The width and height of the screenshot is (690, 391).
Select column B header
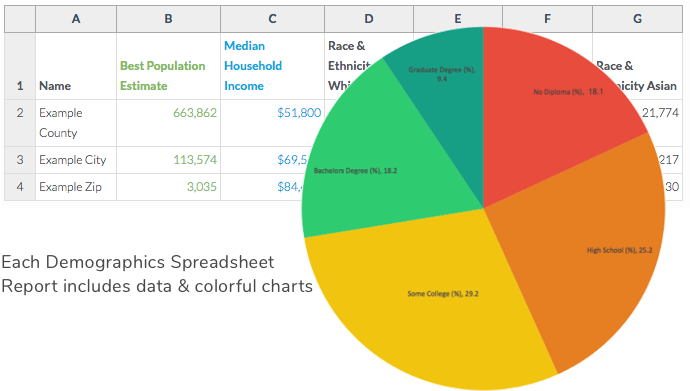168,19
